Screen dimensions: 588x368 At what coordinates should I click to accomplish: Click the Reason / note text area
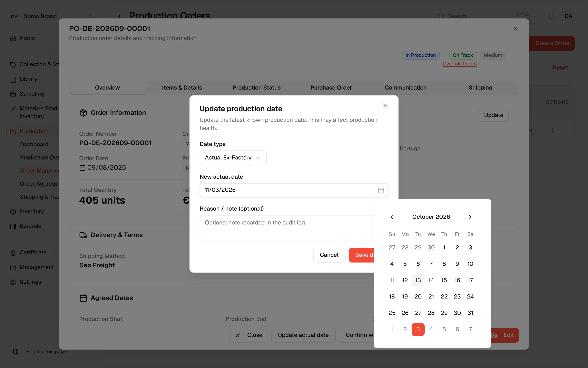[x=287, y=228]
